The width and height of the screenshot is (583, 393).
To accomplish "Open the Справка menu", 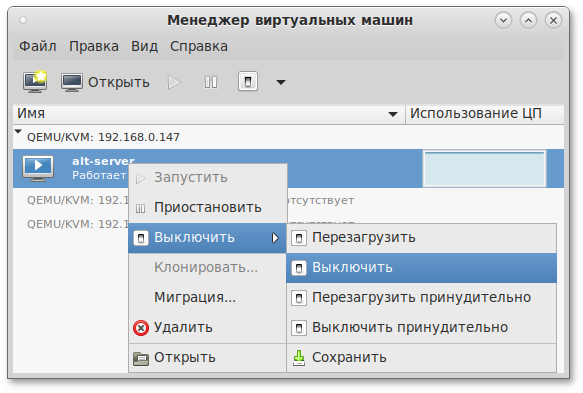I will 199,46.
